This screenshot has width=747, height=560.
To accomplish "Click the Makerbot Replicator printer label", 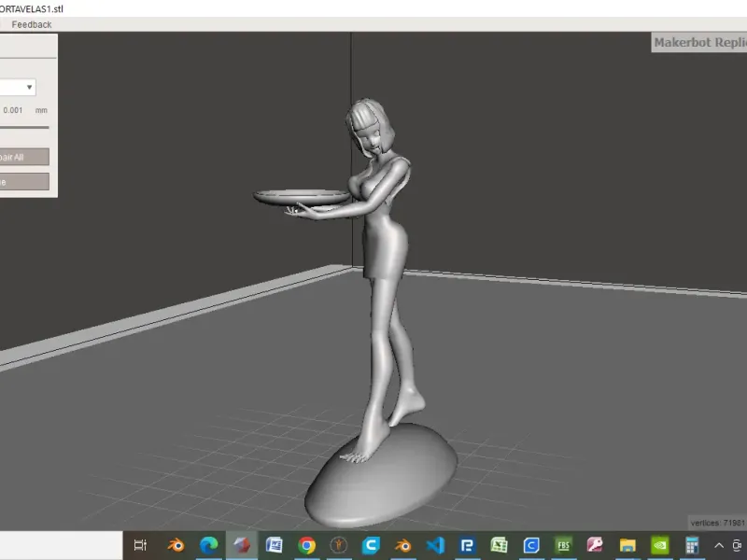I will [x=698, y=42].
